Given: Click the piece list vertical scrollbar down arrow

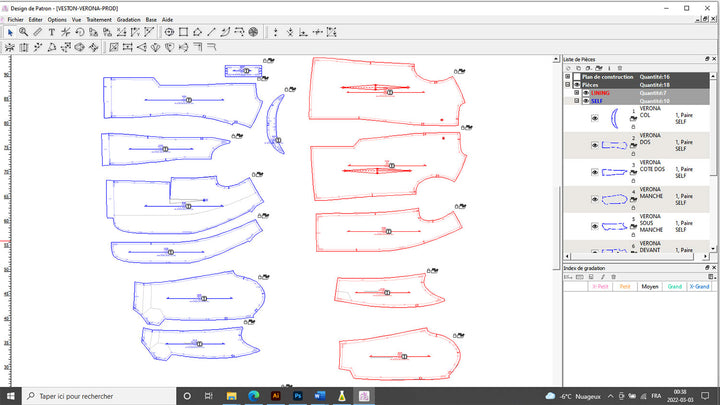Looking at the screenshot, I should point(713,248).
